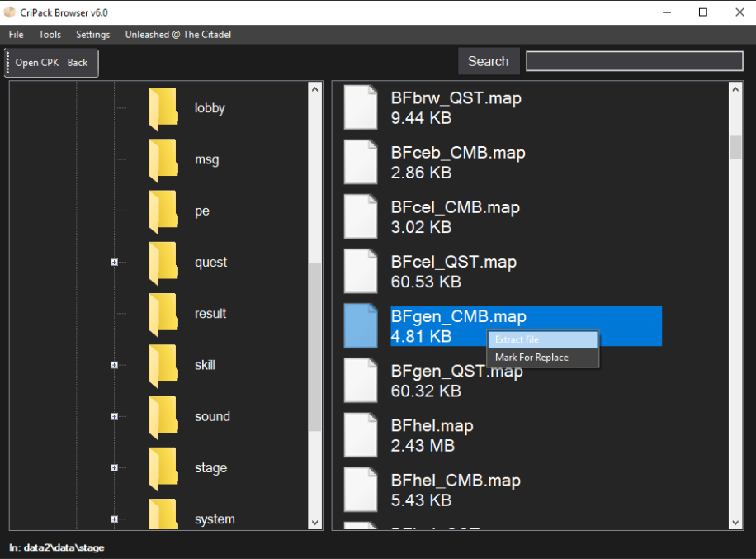756x559 pixels.
Task: Select the BFhel_CMB.map file name
Action: pos(456,480)
